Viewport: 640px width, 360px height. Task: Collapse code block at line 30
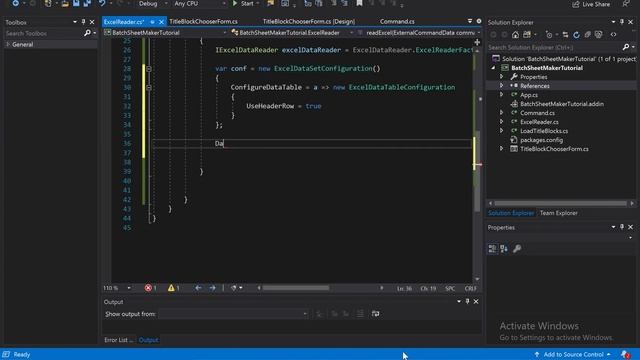[x=149, y=87]
